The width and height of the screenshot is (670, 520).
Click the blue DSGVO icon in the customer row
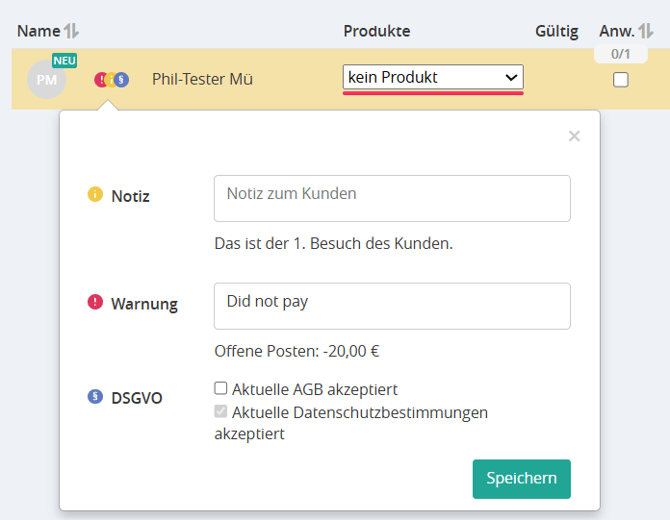pyautogui.click(x=122, y=79)
